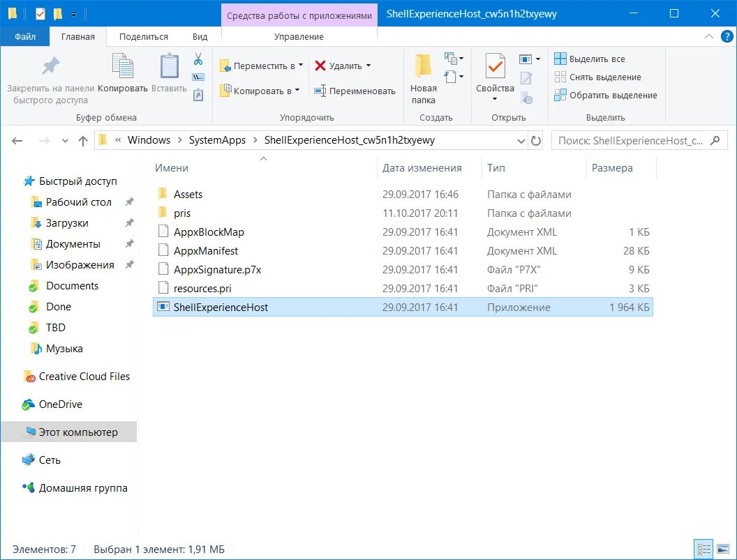Image resolution: width=737 pixels, height=560 pixels.
Task: Select the AppxManifest file
Action: coord(403,250)
